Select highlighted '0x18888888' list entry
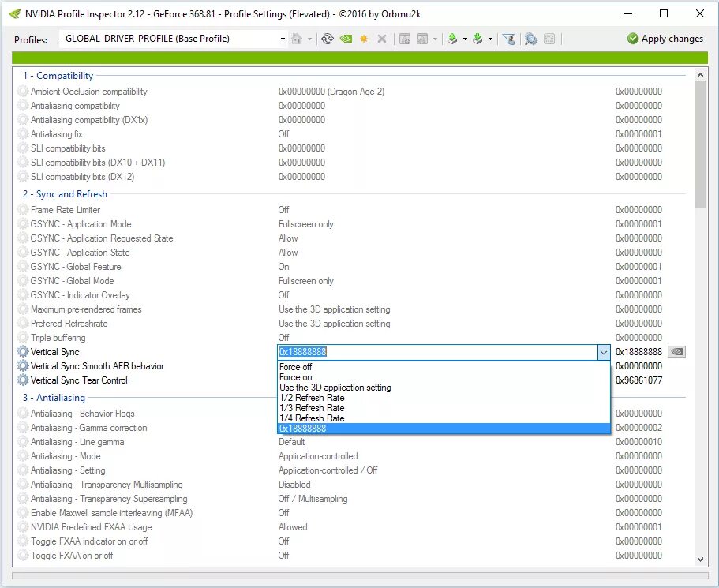The image size is (719, 588). 444,429
